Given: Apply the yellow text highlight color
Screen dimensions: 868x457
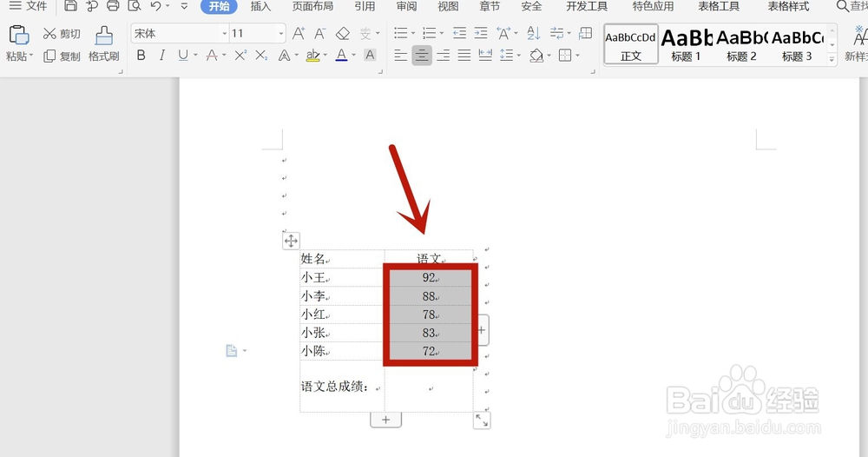Looking at the screenshot, I should tap(312, 55).
